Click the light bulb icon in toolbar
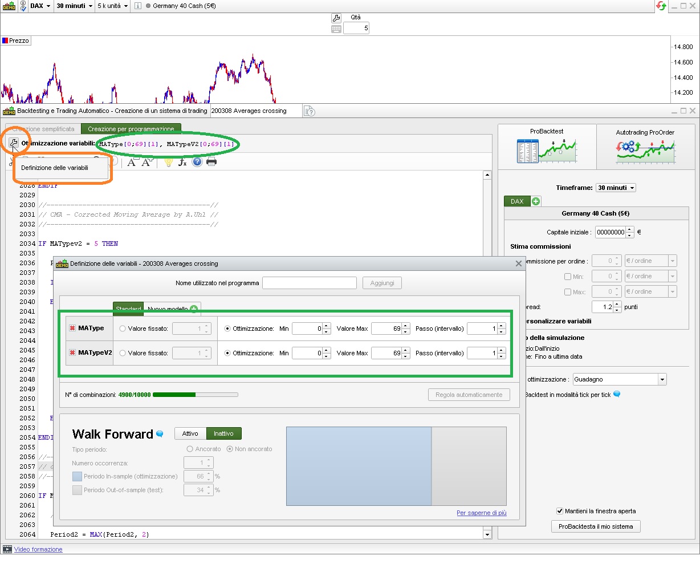The width and height of the screenshot is (700, 588). [168, 162]
